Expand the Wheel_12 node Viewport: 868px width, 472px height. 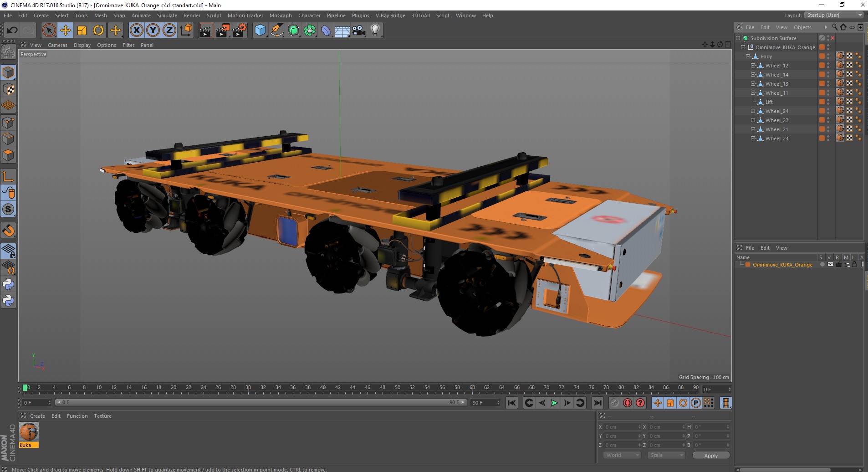pyautogui.click(x=753, y=65)
